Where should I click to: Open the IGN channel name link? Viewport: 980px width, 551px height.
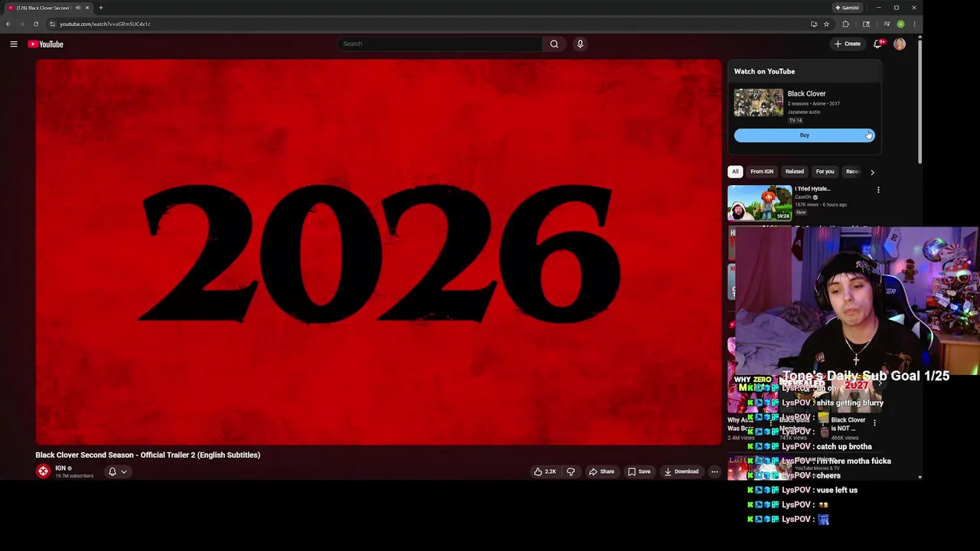(60, 468)
